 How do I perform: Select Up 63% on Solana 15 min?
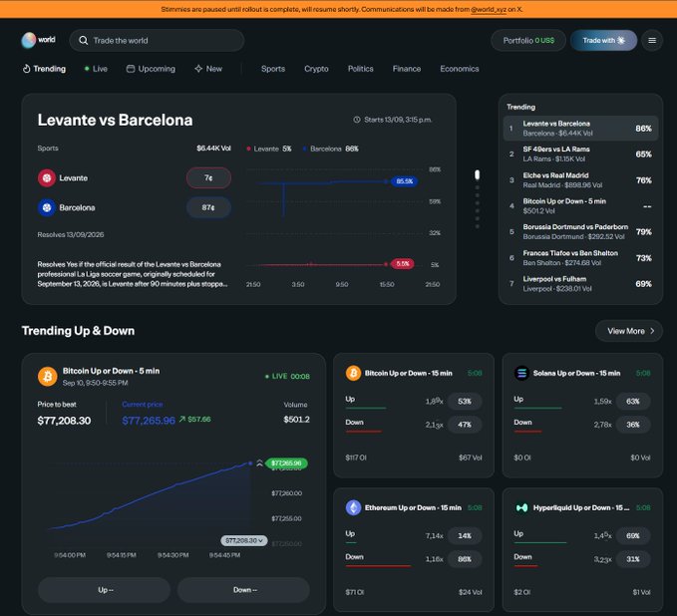[633, 401]
